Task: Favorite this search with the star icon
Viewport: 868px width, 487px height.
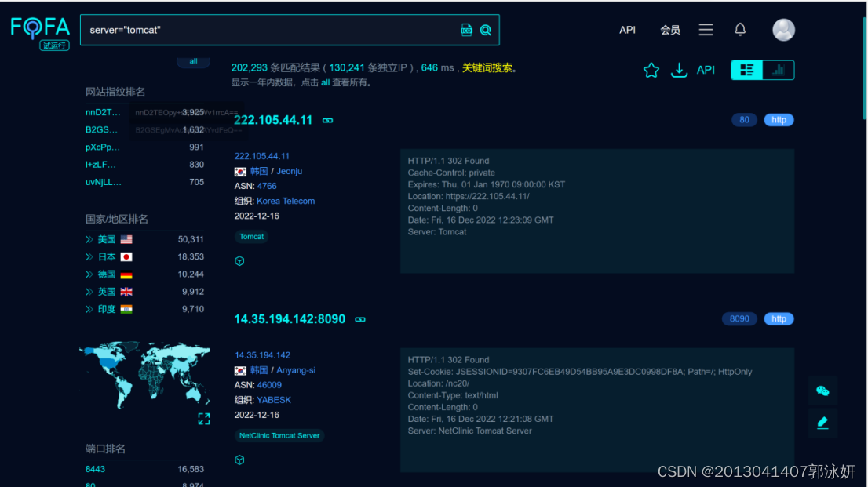Action: pyautogui.click(x=651, y=71)
